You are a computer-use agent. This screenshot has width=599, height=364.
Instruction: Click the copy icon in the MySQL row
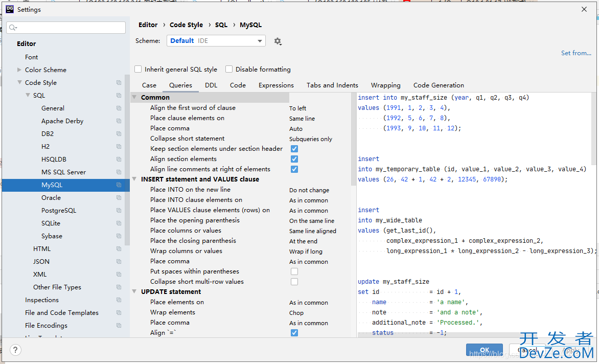point(119,185)
